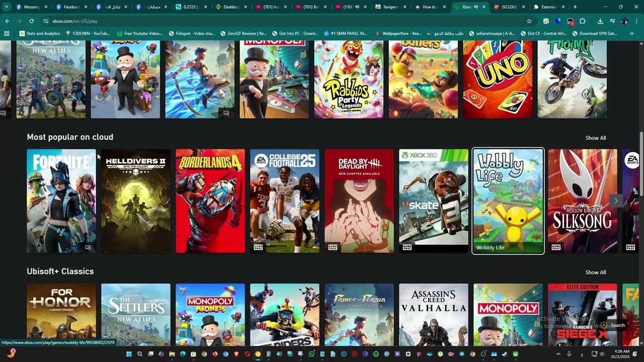Screen dimensions: 644x362
Task: Open the Fortnite game tile
Action: (61, 201)
